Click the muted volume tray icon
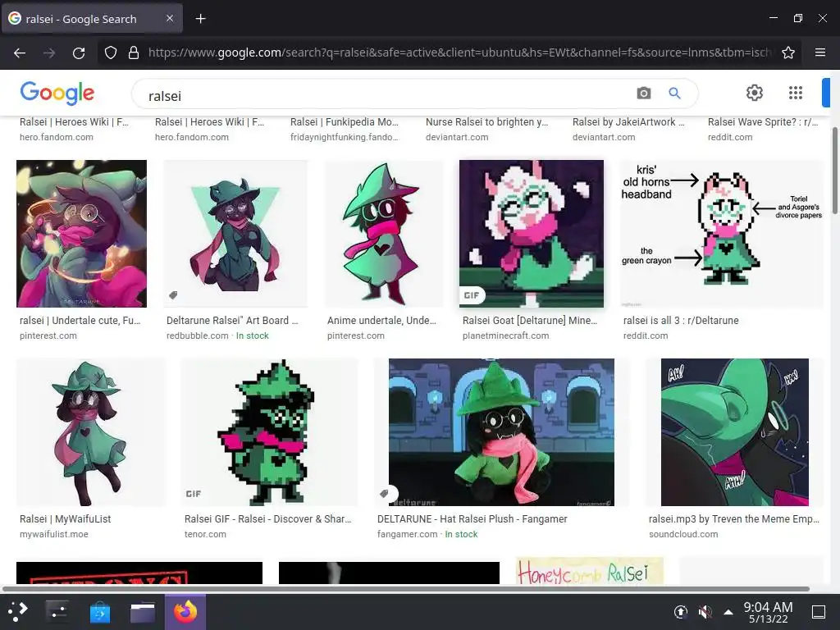 point(705,611)
